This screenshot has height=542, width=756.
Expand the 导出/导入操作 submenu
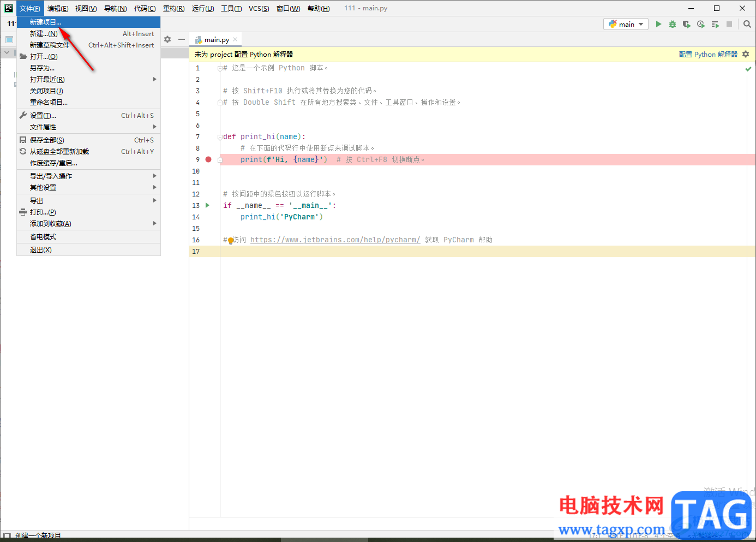(88, 176)
